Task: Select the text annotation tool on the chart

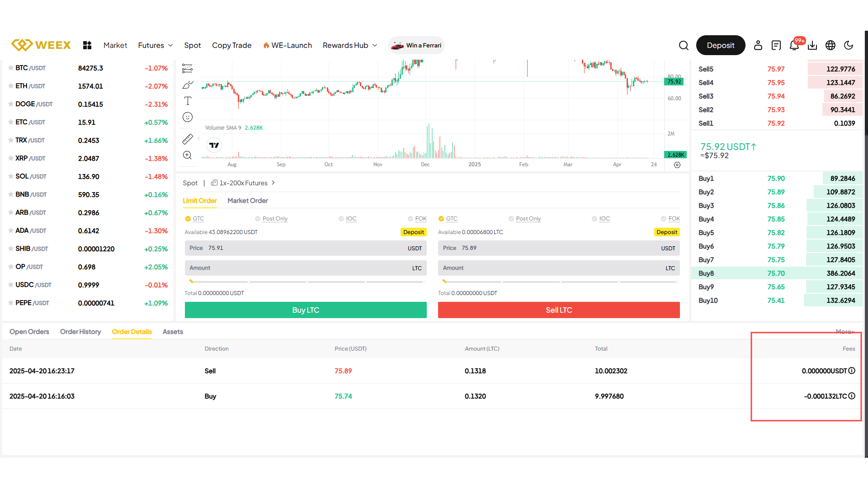Action: coord(188,101)
